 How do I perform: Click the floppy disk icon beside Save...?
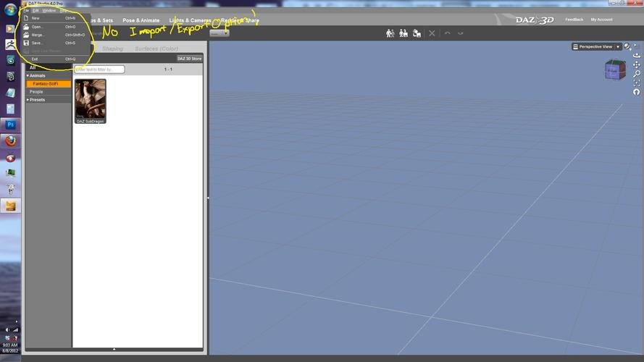click(26, 43)
